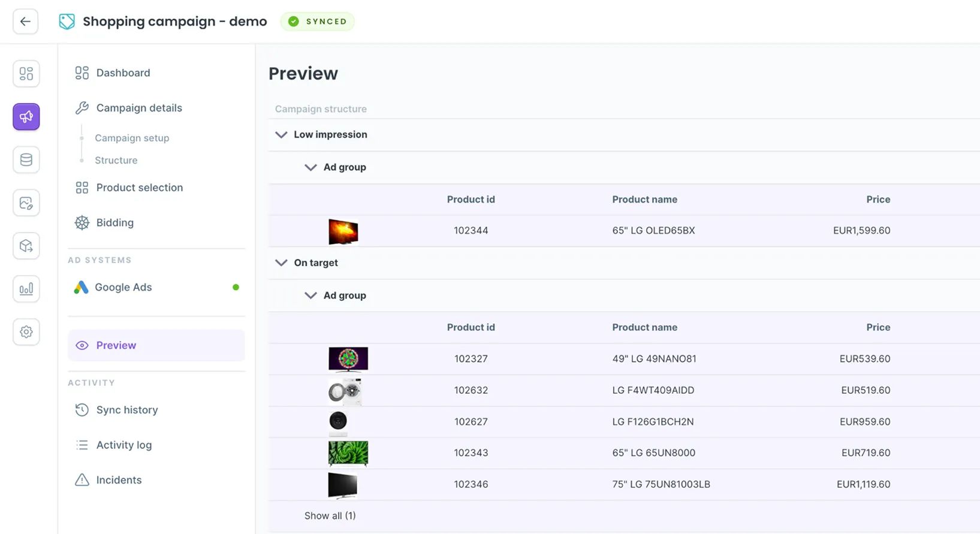Click product id 102344

(471, 231)
